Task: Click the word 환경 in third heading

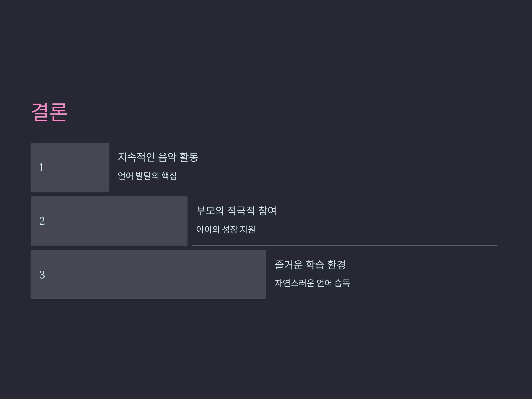Action: pos(336,264)
